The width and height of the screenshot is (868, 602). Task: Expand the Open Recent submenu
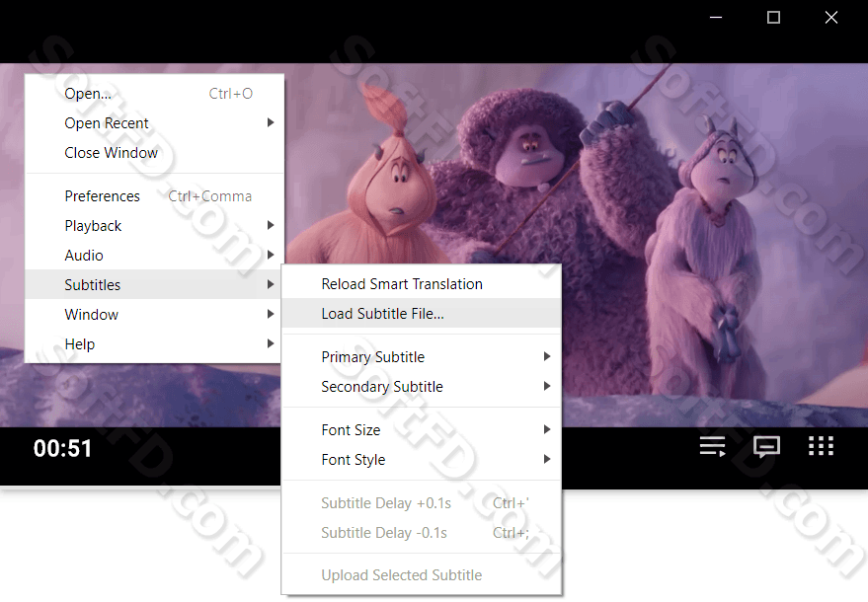click(x=155, y=122)
